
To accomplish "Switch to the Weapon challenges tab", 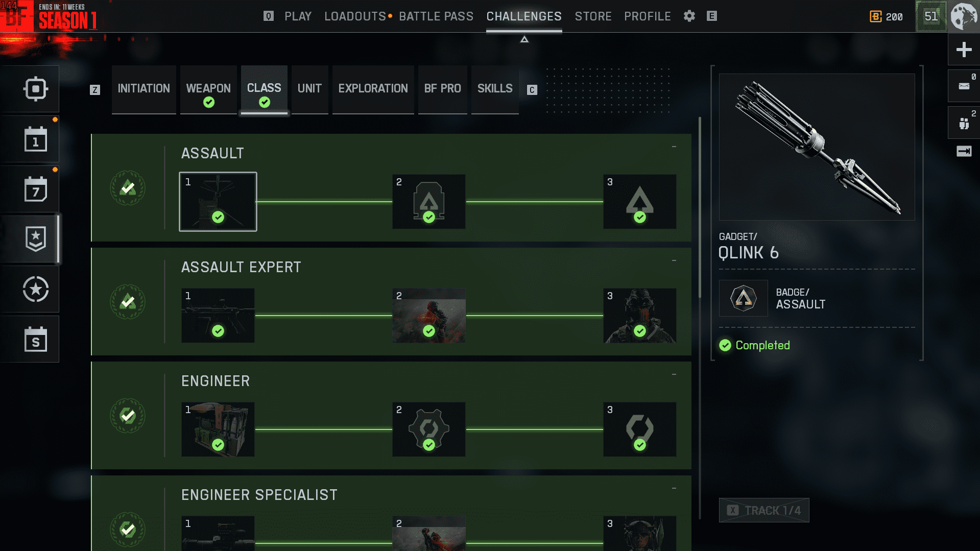I will (208, 90).
